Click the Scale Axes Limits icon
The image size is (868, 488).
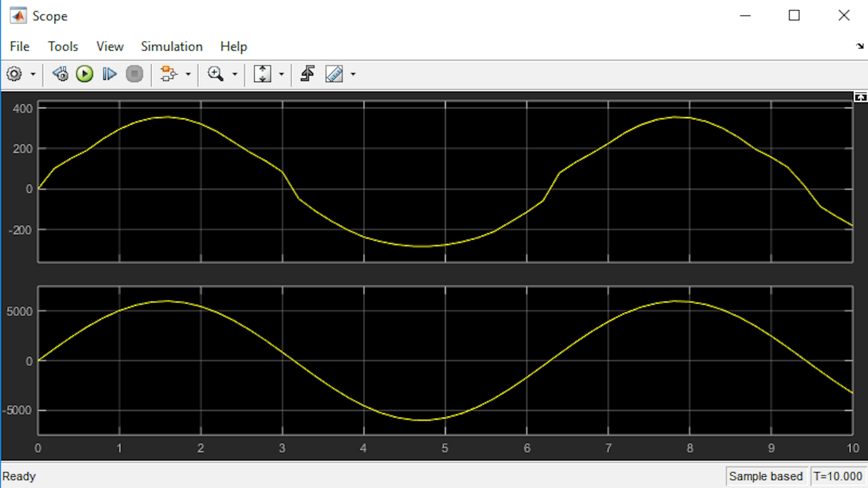tap(262, 74)
